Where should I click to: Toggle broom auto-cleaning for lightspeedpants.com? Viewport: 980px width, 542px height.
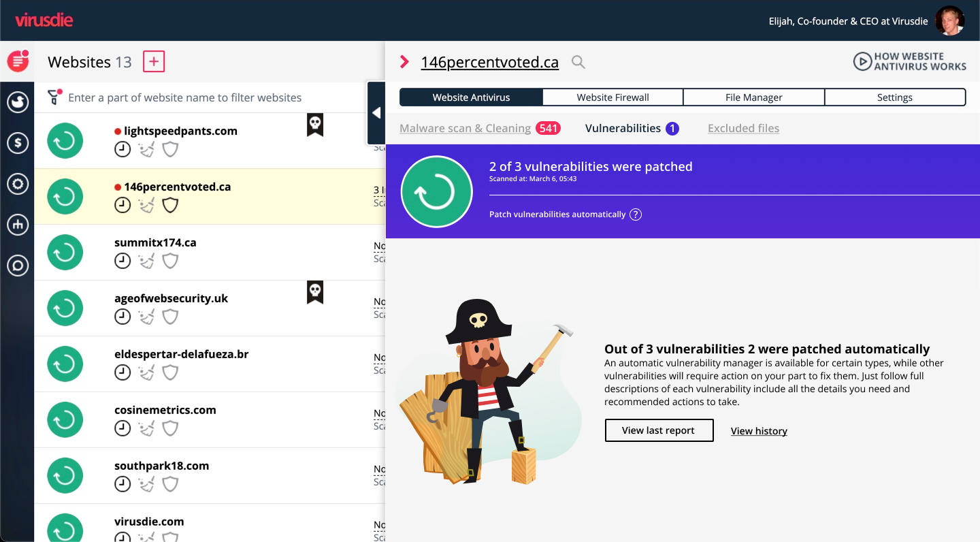click(146, 149)
